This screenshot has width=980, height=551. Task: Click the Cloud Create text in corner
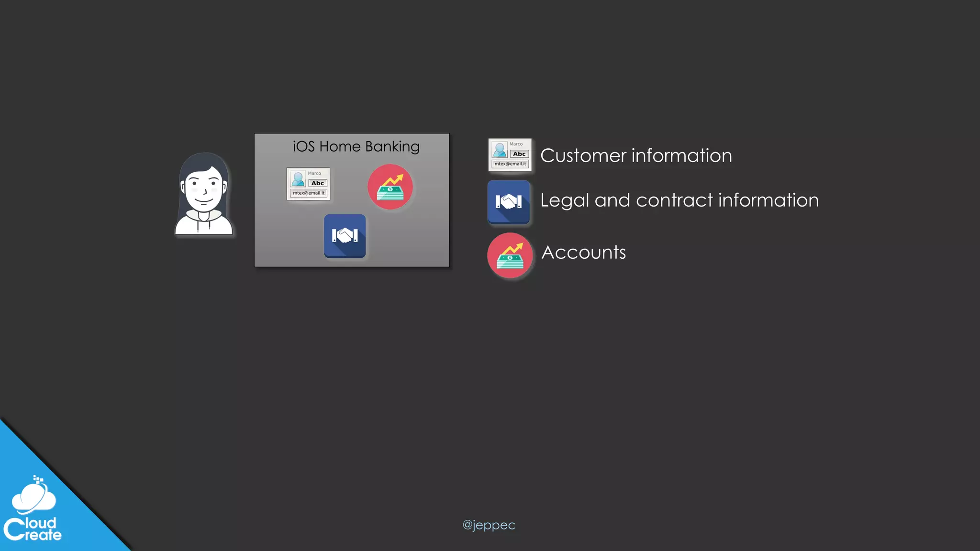(x=33, y=529)
